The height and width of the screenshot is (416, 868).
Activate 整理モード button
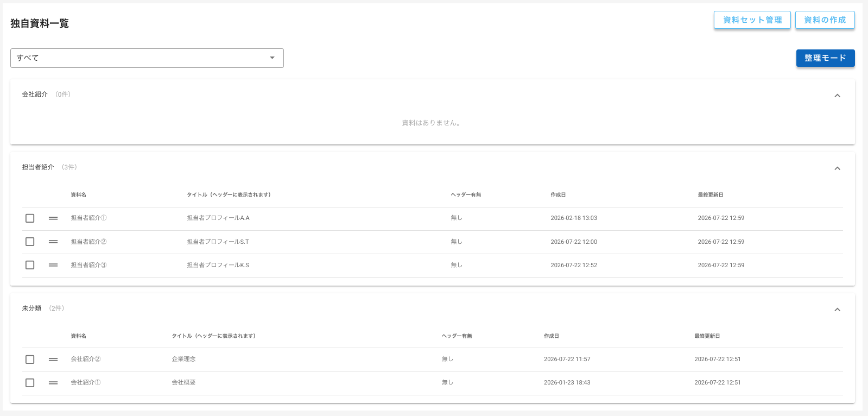[x=826, y=58]
